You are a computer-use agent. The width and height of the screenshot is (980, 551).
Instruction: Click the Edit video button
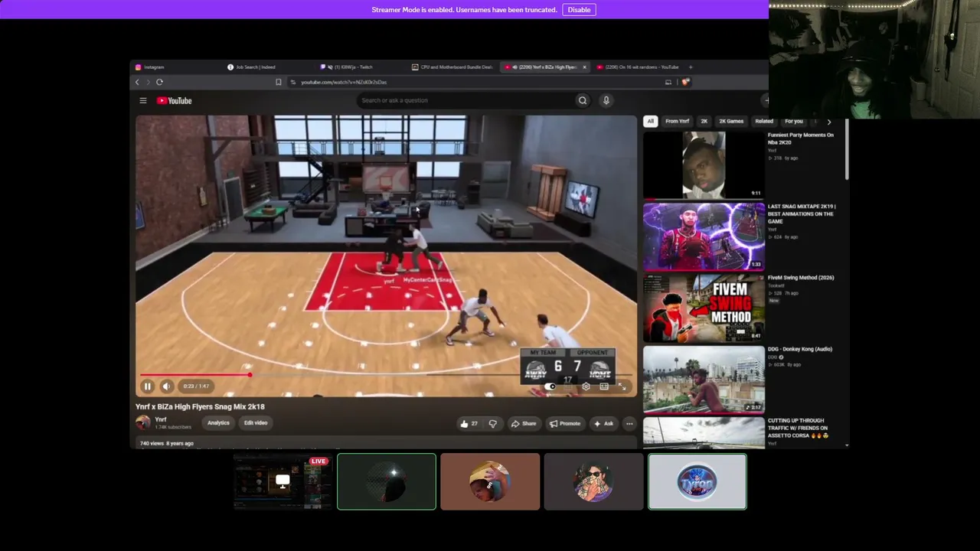pos(256,423)
